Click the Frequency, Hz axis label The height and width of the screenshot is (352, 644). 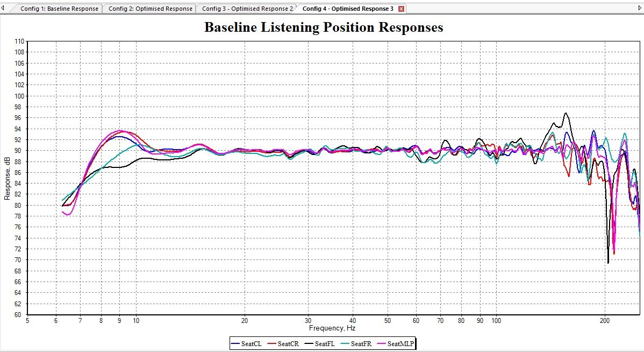[332, 328]
